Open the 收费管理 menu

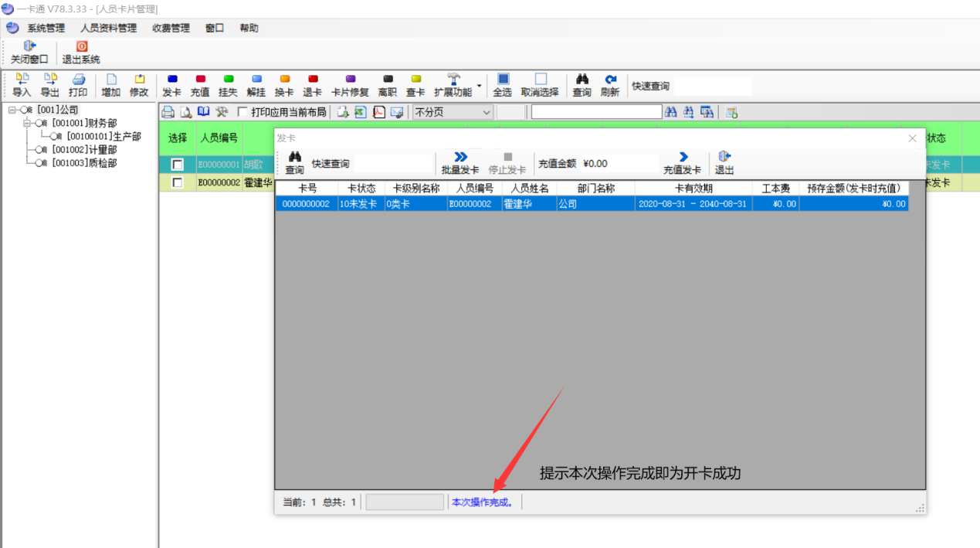171,28
